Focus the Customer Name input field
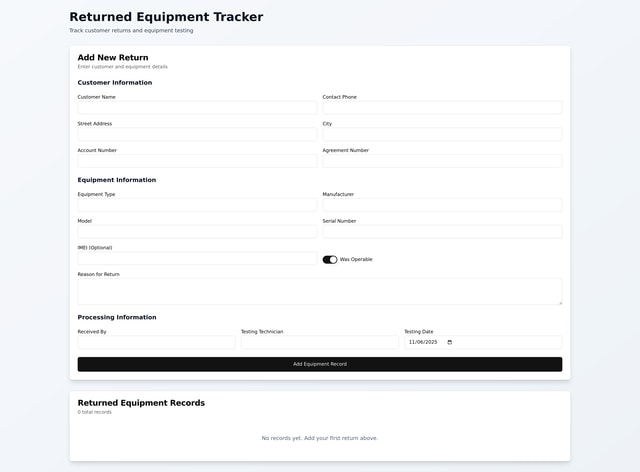 tap(197, 107)
